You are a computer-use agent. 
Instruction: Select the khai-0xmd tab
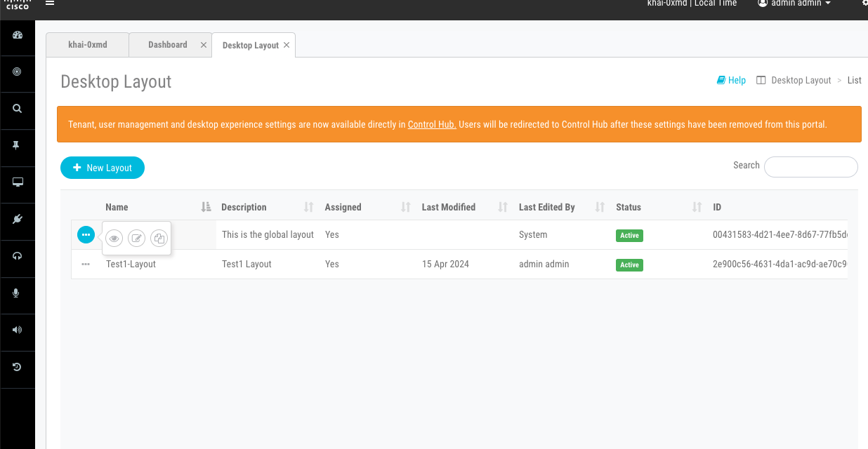tap(87, 44)
